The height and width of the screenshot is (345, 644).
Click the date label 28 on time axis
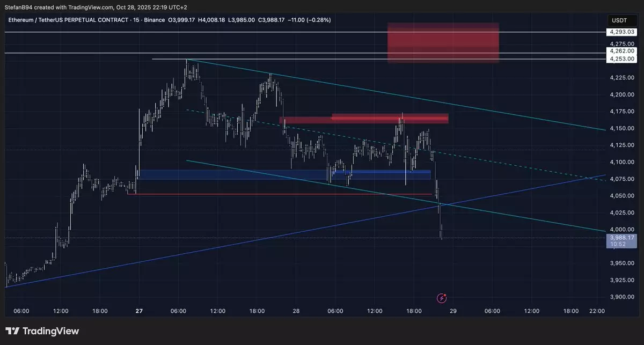pos(296,311)
